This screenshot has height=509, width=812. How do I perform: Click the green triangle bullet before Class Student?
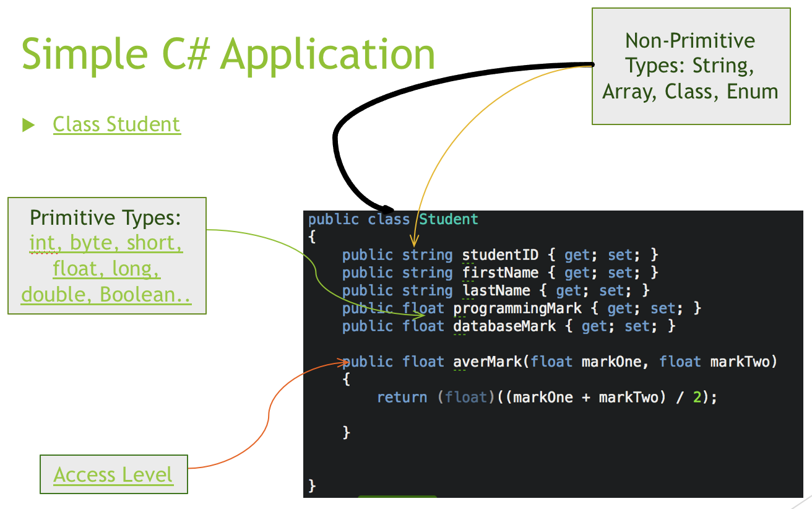28,124
